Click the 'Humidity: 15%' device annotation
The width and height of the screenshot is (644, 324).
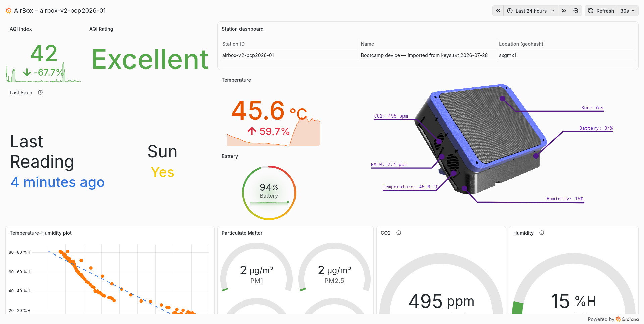click(565, 199)
